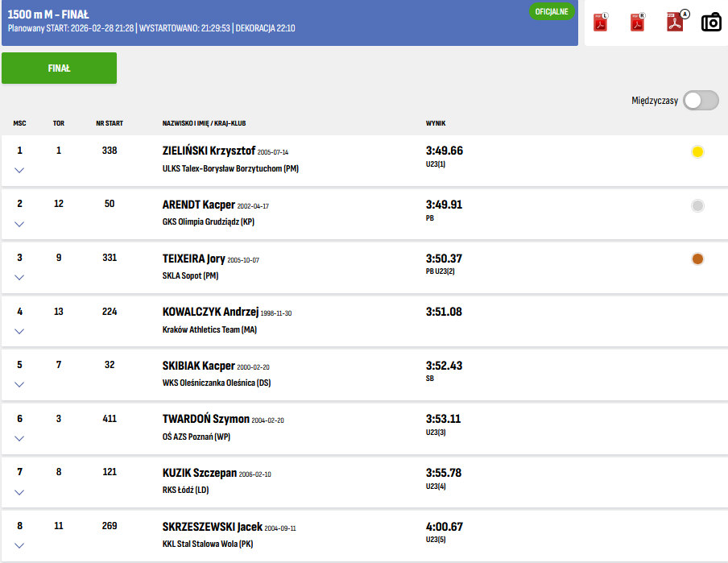Open the PDF marked L
The height and width of the screenshot is (563, 728).
[600, 23]
